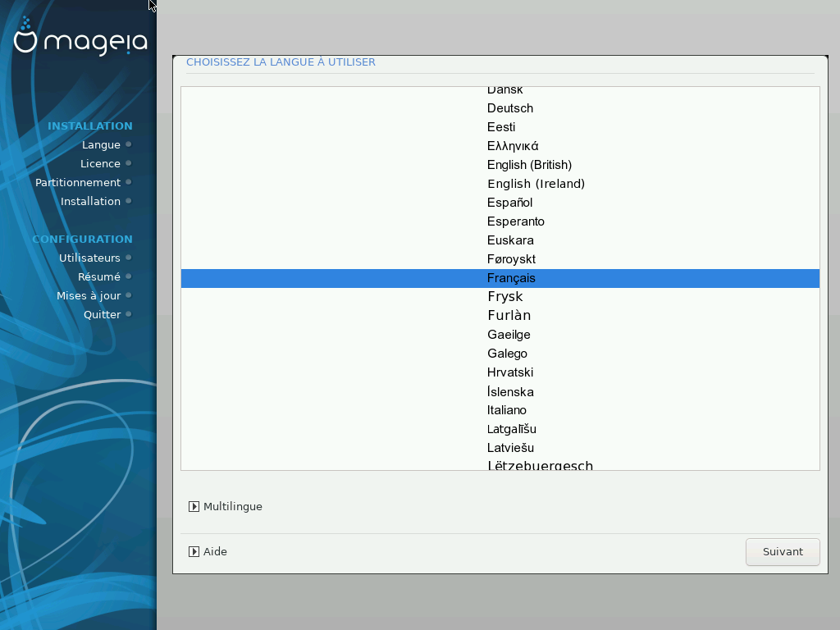This screenshot has height=630, width=840.
Task: Select Hrvatski language
Action: 500,372
